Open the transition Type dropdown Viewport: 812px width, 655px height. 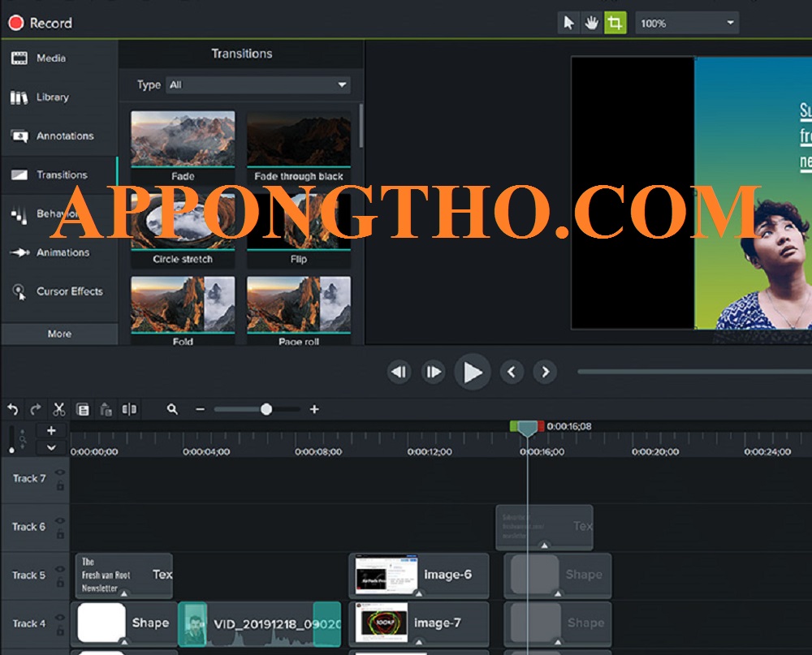click(x=258, y=85)
